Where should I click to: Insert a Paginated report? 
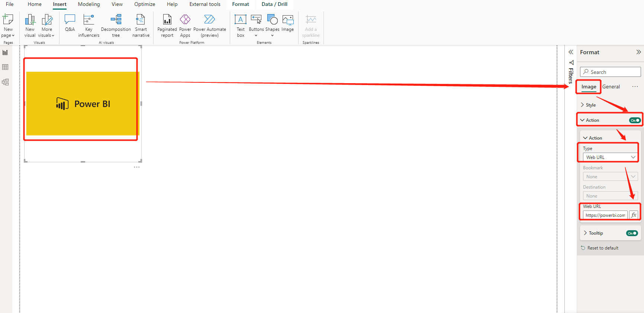pos(167,25)
